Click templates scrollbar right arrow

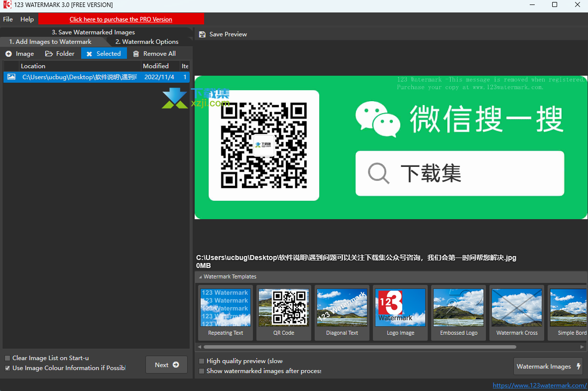[582, 347]
